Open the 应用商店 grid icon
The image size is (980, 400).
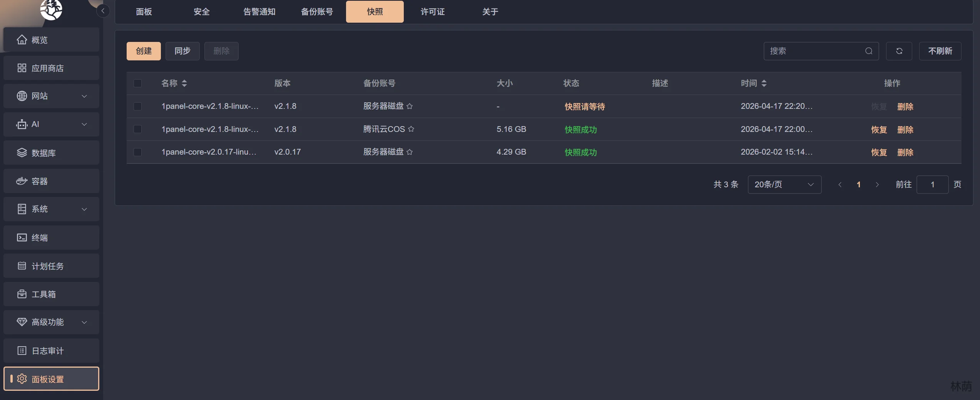pos(22,68)
